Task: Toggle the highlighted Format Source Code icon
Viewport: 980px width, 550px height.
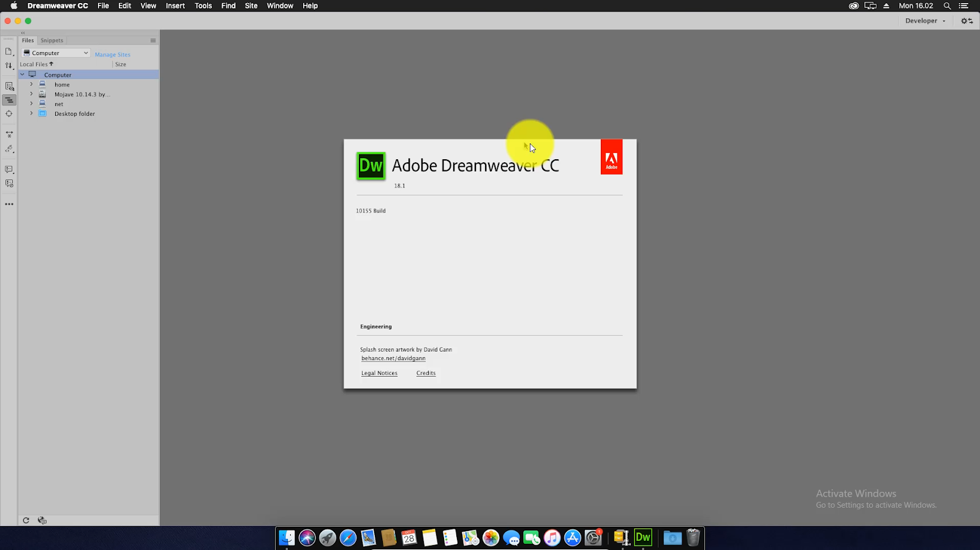Action: click(9, 100)
